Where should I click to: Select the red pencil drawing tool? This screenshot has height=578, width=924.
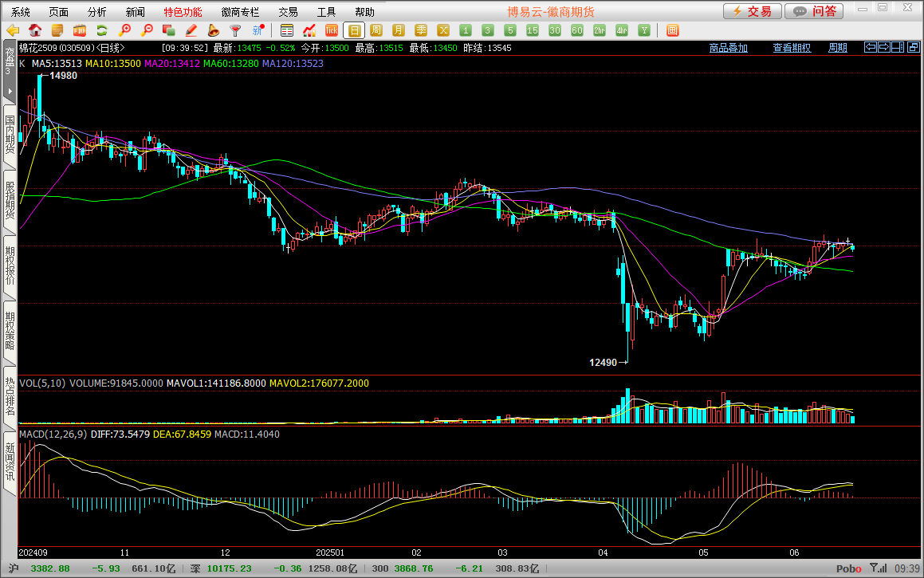click(x=191, y=30)
